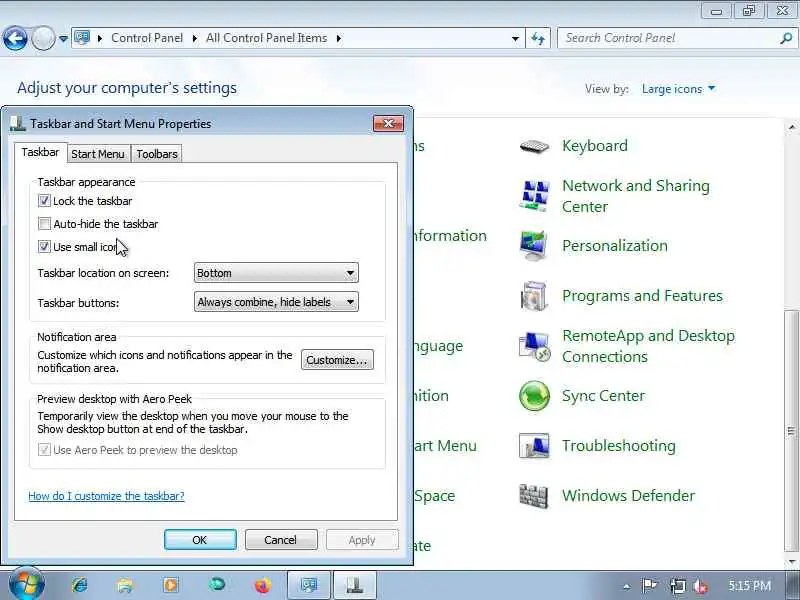Uncheck Lock the taskbar

[x=44, y=201]
